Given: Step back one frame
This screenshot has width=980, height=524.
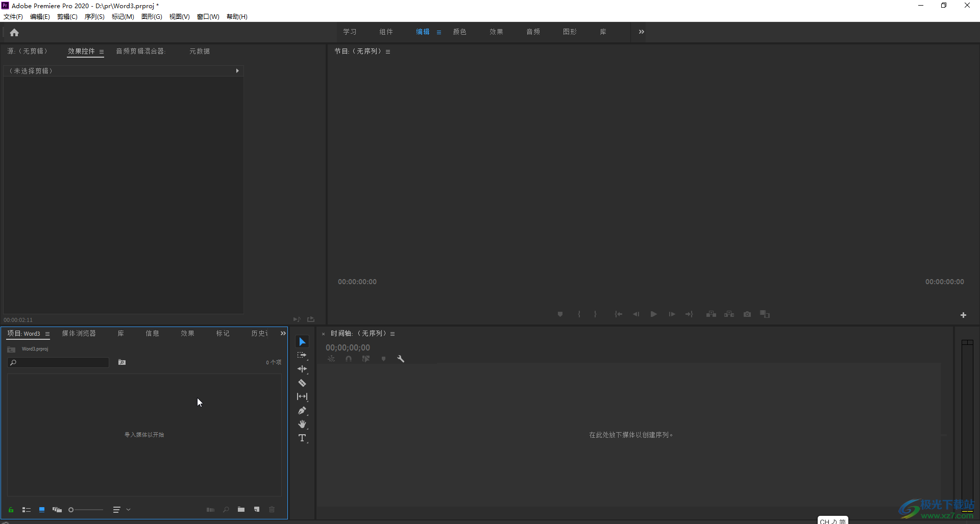Looking at the screenshot, I should tap(636, 314).
